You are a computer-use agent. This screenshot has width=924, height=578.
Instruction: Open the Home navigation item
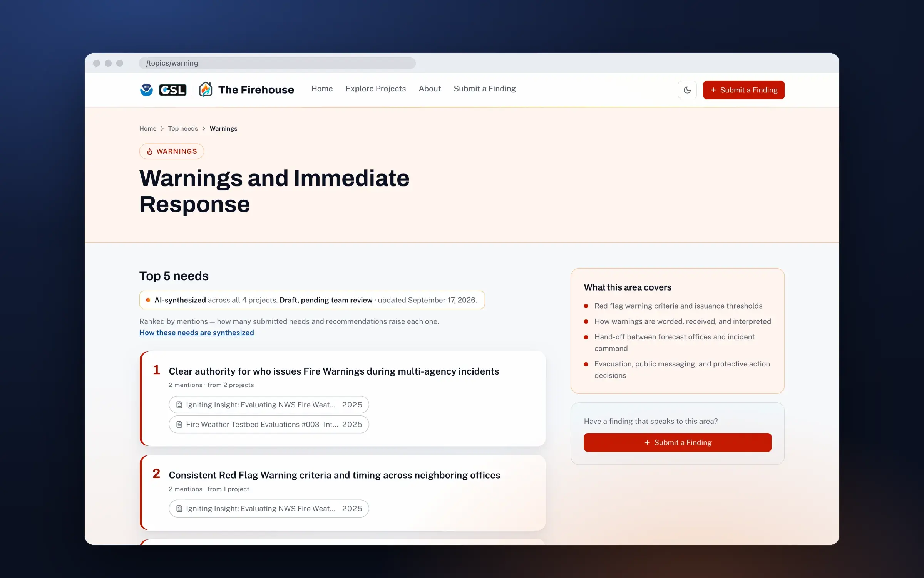pos(322,89)
